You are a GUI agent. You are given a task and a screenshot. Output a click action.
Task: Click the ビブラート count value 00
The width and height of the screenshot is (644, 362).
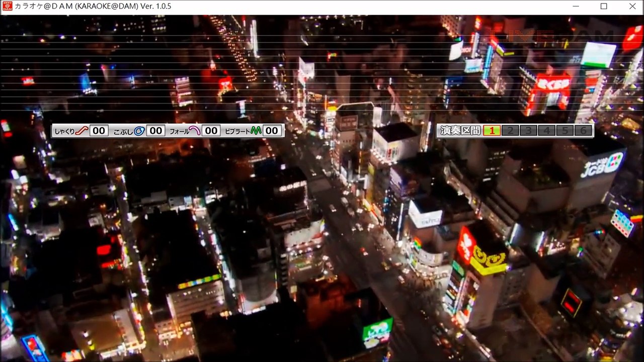click(x=272, y=131)
